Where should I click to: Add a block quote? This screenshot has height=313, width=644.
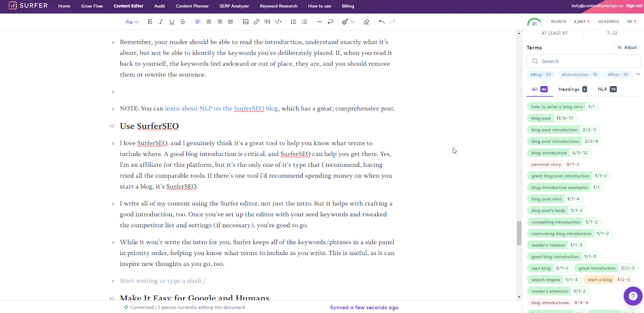267,22
